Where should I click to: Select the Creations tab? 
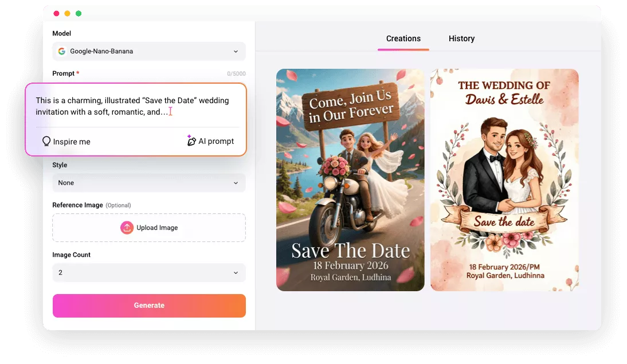point(403,38)
